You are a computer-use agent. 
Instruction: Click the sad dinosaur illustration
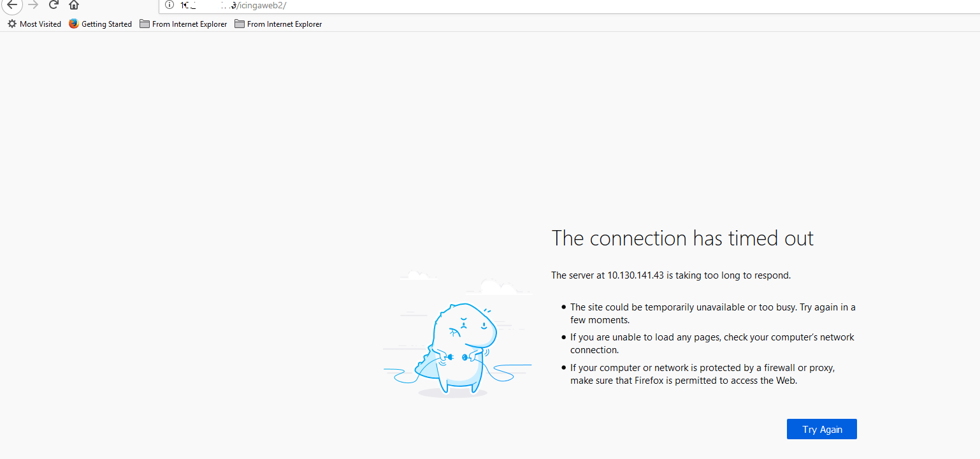458,347
